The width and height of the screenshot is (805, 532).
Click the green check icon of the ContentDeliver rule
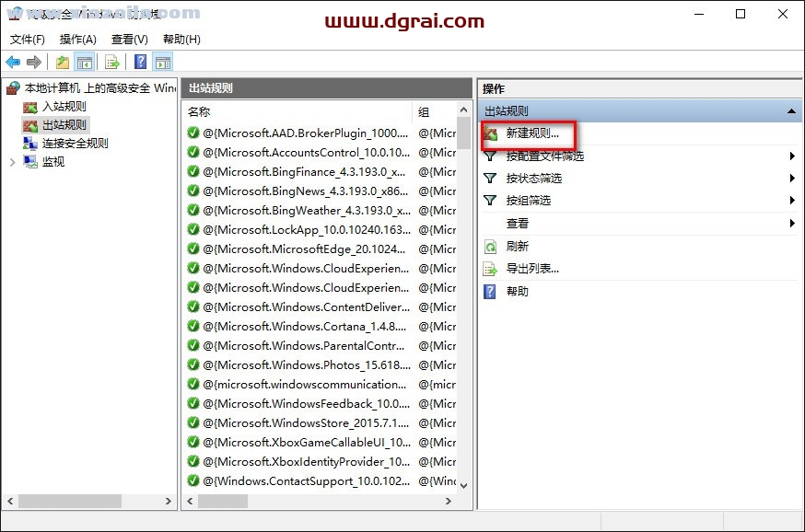coord(193,306)
